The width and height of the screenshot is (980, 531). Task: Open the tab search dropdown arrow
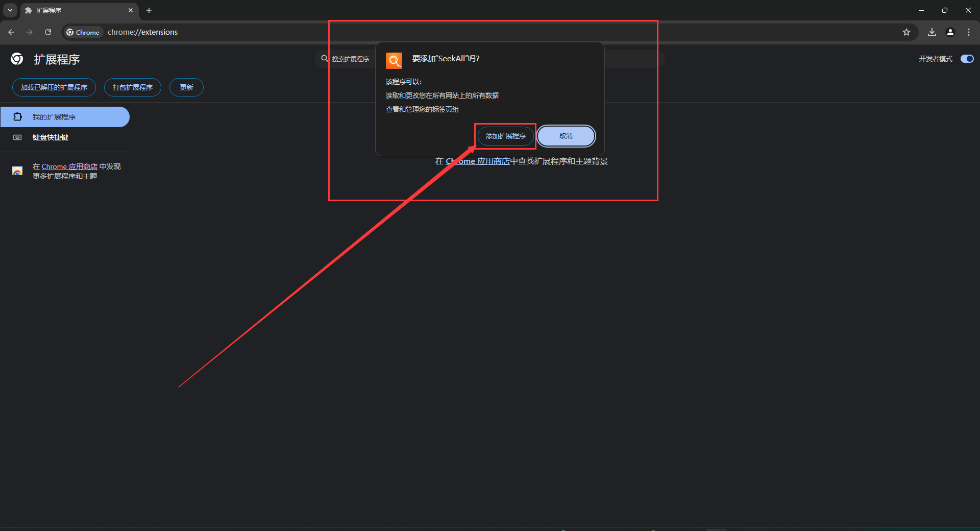point(10,10)
